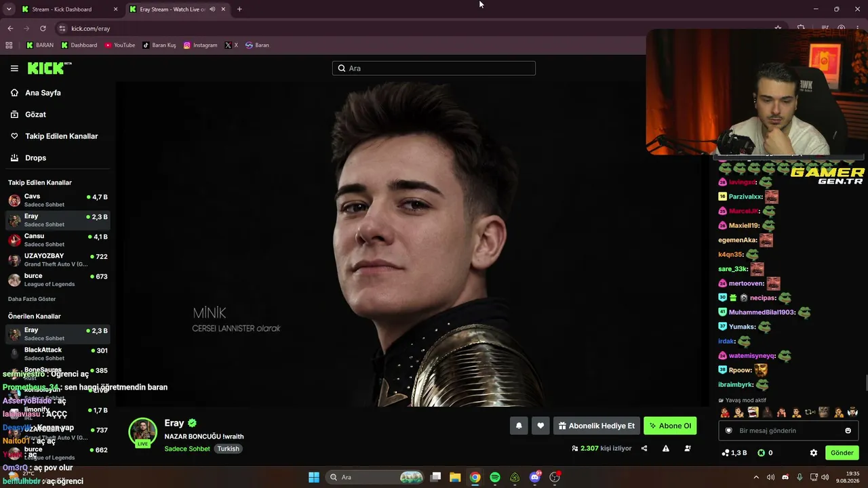The width and height of the screenshot is (868, 488).
Task: Click the Sadece Sohbet category link
Action: pyautogui.click(x=187, y=449)
